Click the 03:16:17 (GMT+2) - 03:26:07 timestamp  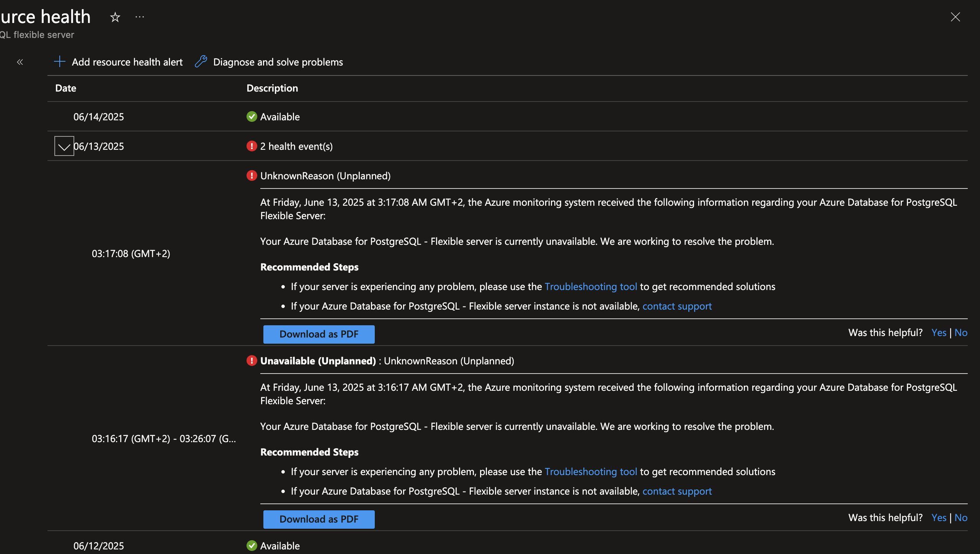[164, 439]
